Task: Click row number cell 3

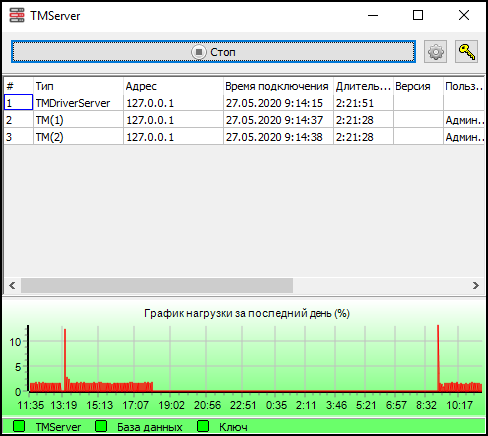Action: coord(19,137)
